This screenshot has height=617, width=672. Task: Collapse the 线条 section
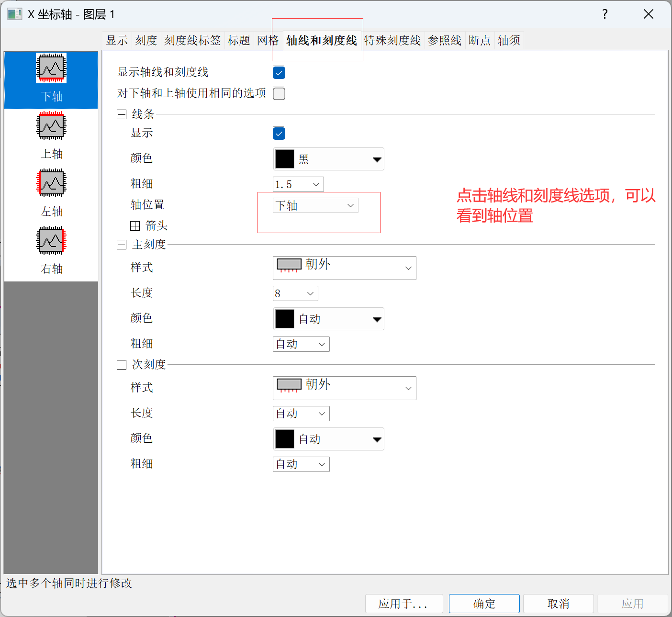click(x=122, y=114)
